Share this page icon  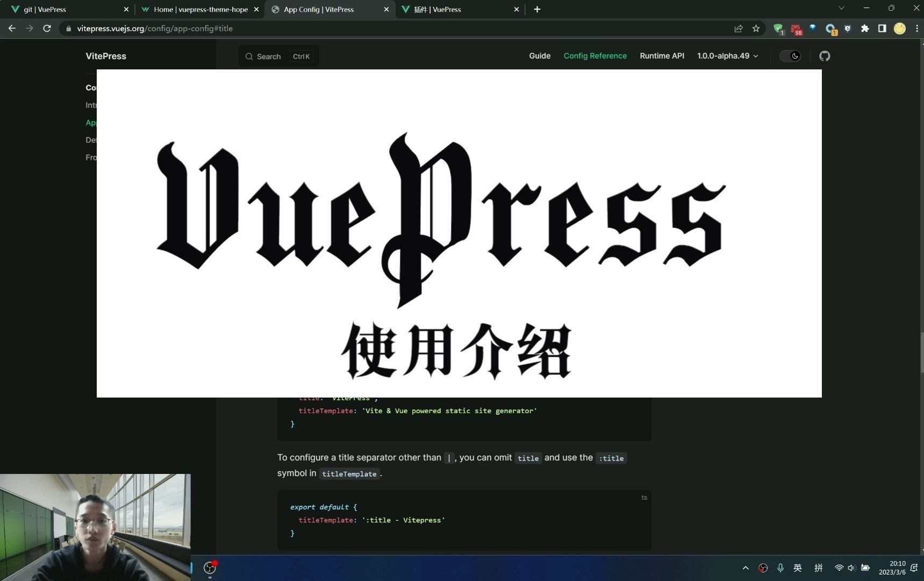739,29
